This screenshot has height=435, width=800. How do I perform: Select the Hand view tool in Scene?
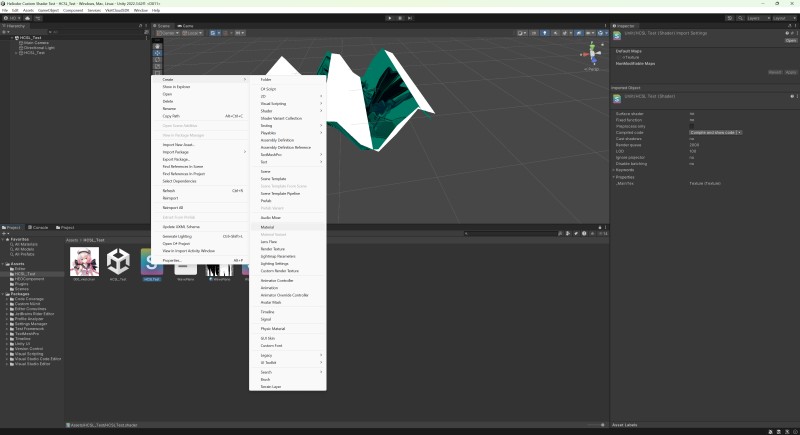coord(157,46)
